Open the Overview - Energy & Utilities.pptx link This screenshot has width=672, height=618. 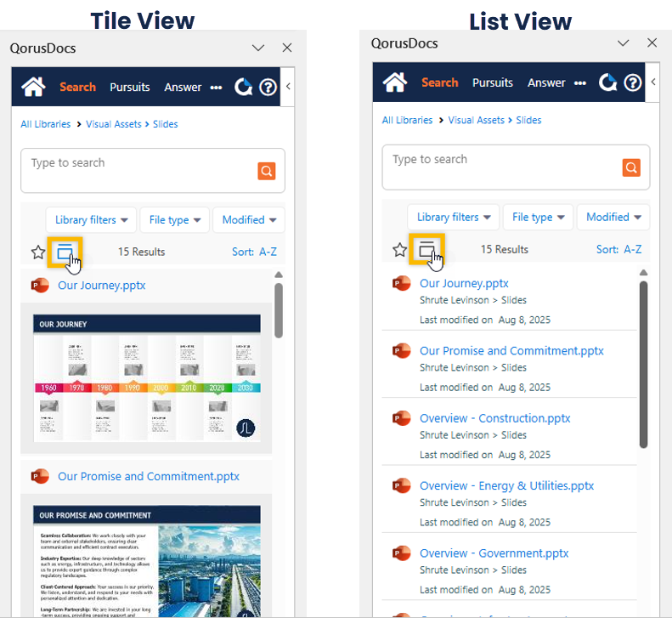[x=506, y=486]
